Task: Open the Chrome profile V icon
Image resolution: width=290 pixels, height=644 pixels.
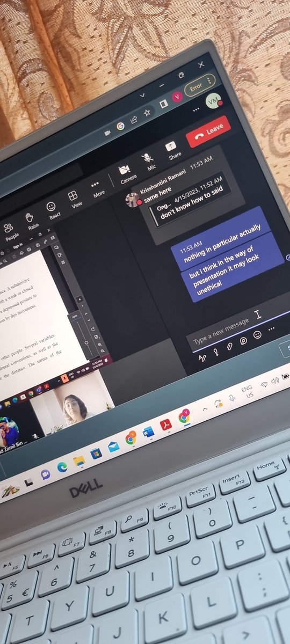Action: tap(177, 96)
